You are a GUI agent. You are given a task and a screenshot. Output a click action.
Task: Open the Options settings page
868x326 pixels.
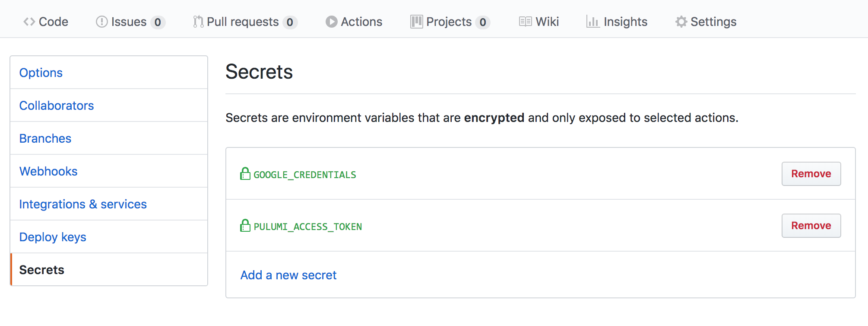[41, 73]
